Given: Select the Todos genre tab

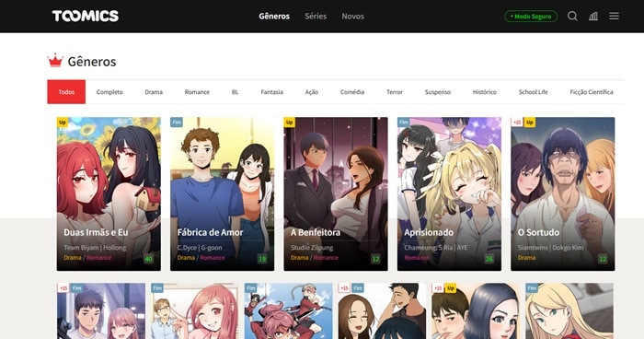Looking at the screenshot, I should tap(66, 92).
